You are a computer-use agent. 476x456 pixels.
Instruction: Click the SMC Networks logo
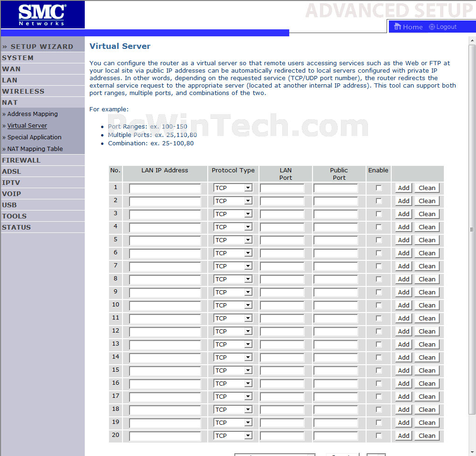pos(42,14)
